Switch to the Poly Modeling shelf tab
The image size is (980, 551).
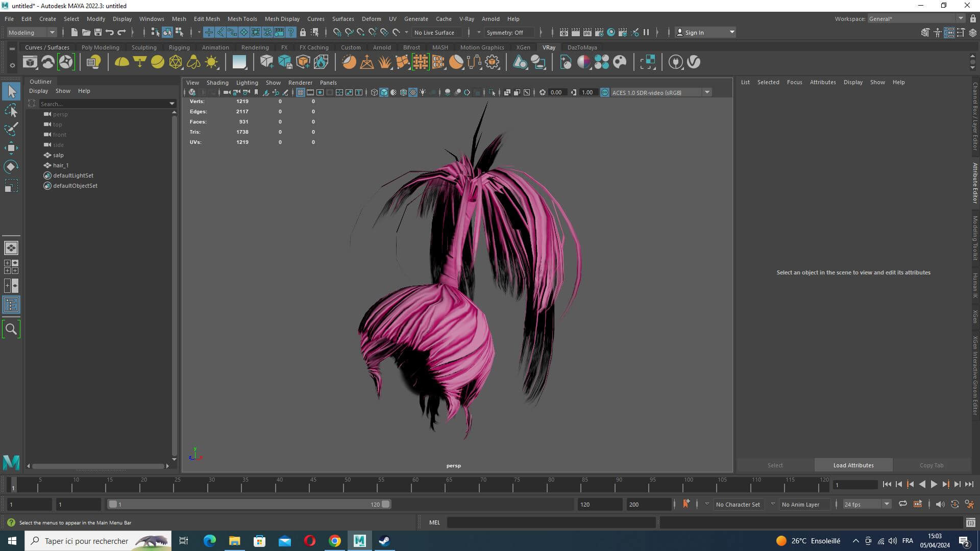click(x=100, y=47)
